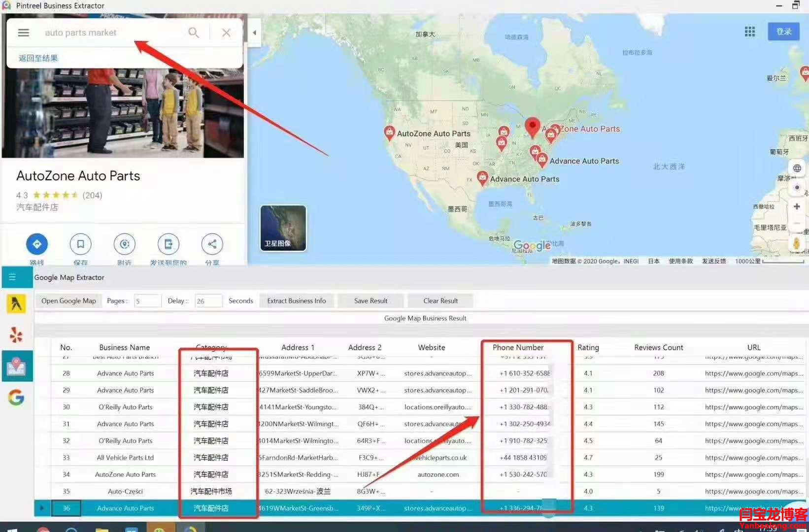Click the Directions route icon
809x532 pixels.
(x=37, y=244)
